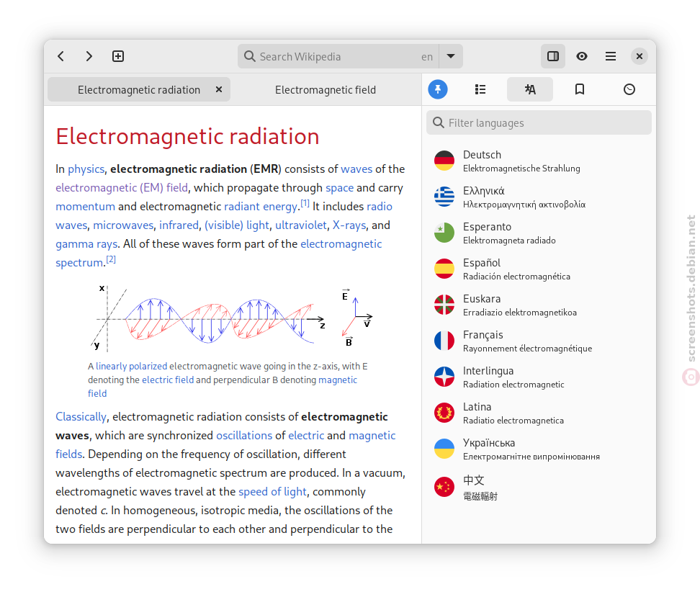Select the Español language entry
The image size is (700, 592).
(x=539, y=269)
